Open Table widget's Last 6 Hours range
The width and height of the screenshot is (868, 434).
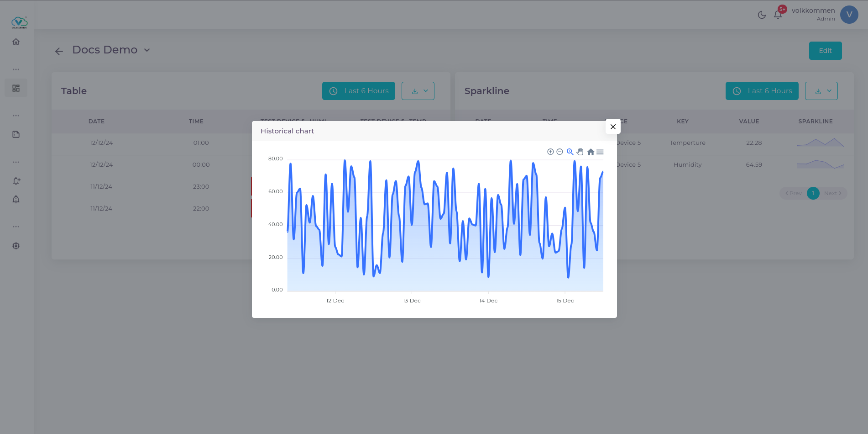tap(359, 91)
